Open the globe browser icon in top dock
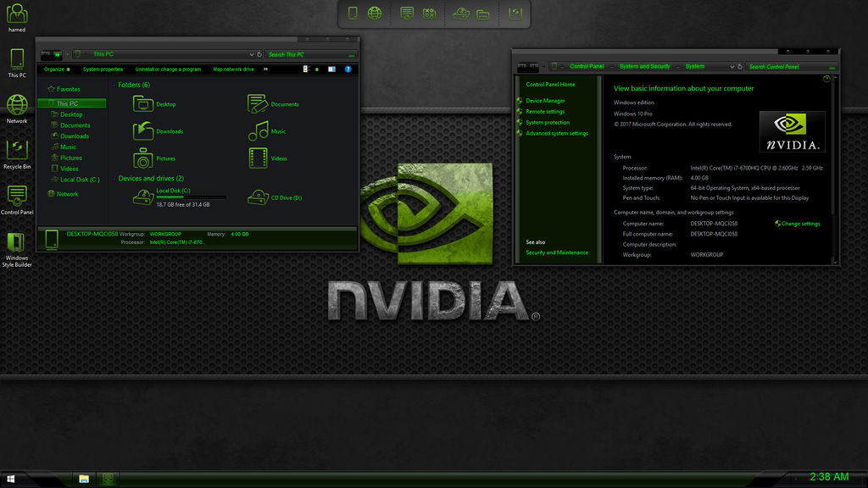 coord(374,14)
